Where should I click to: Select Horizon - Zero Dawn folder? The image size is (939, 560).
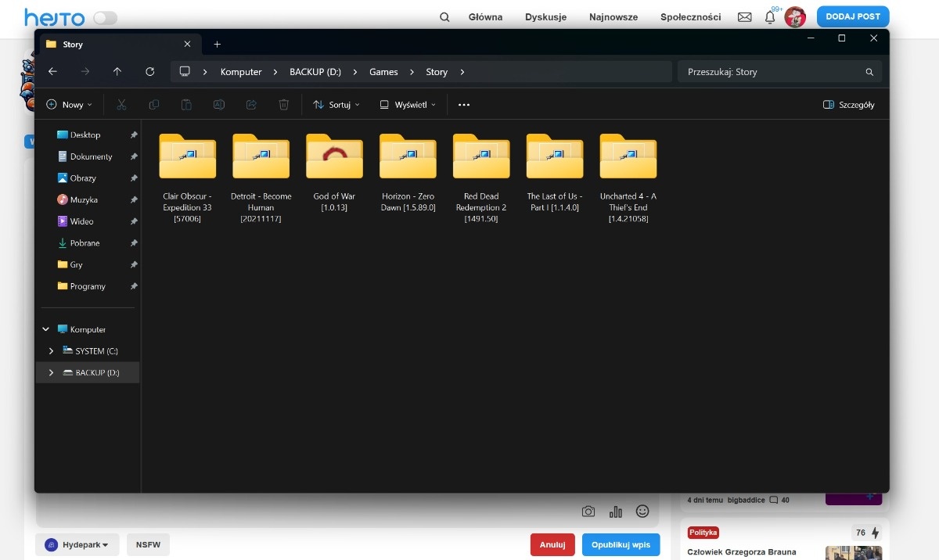(408, 173)
